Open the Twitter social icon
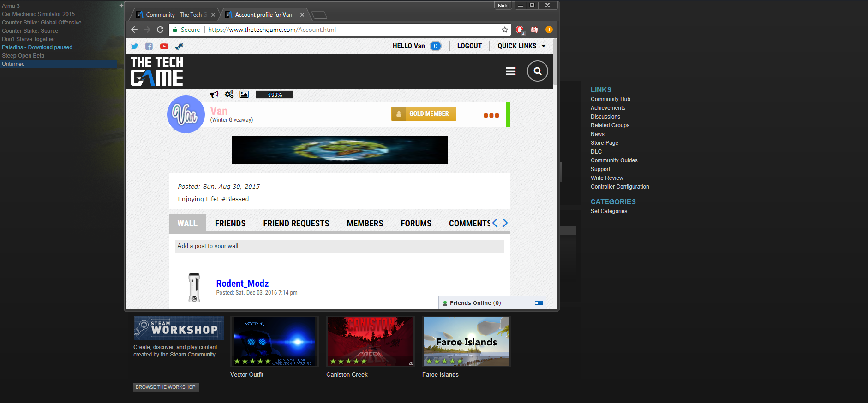 (134, 46)
